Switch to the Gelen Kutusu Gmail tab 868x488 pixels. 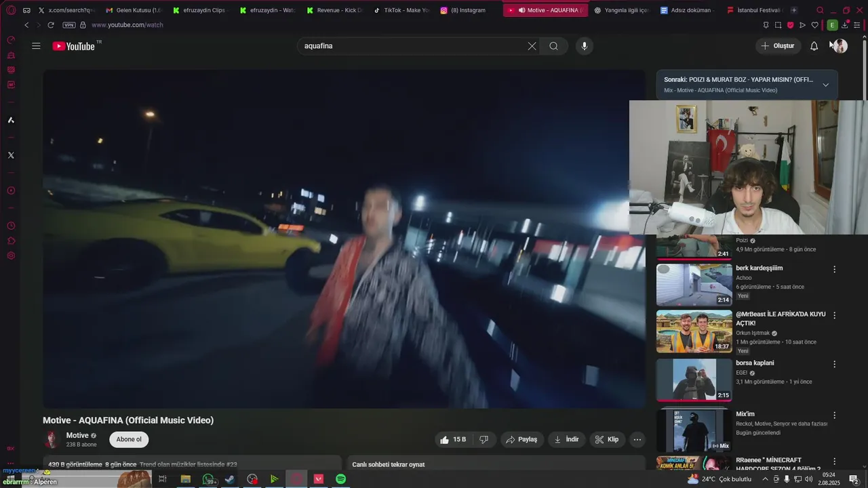point(133,10)
